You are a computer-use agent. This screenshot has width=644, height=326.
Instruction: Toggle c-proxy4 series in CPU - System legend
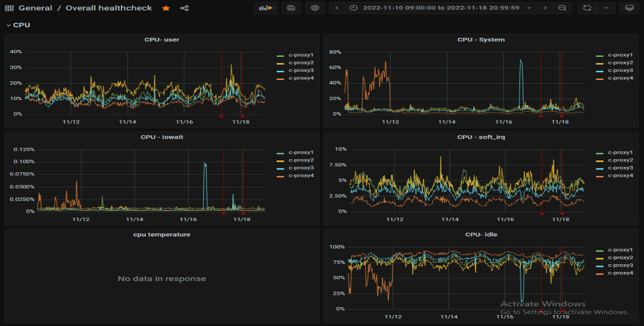point(620,78)
